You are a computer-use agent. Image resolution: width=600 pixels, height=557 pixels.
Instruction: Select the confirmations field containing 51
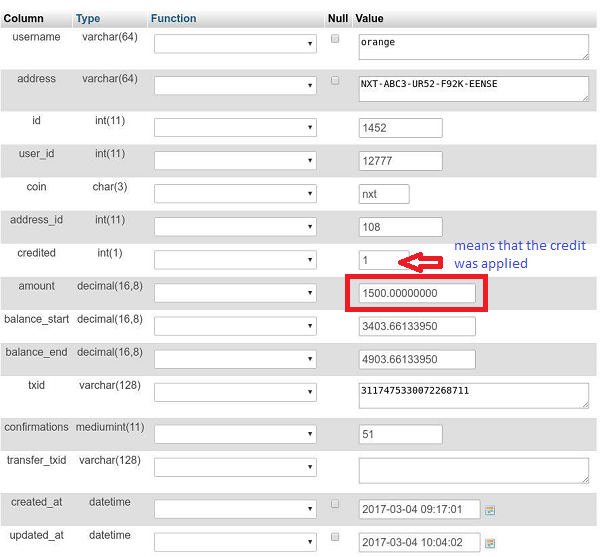(400, 434)
